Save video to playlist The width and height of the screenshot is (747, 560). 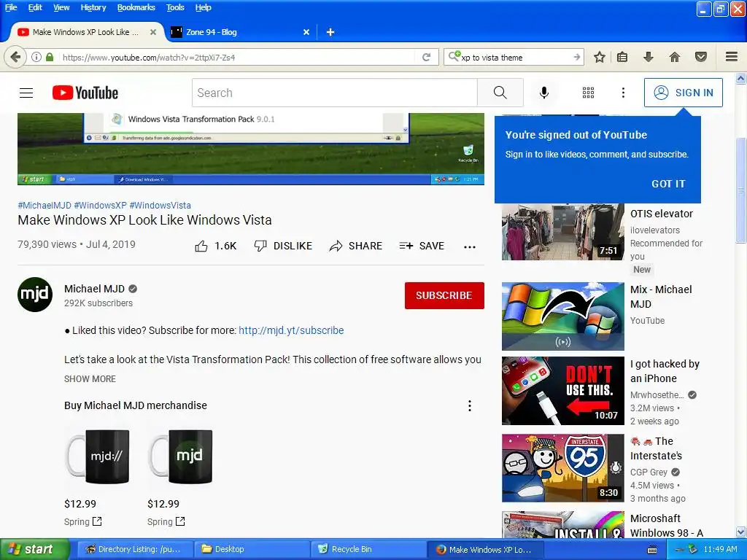click(x=422, y=246)
